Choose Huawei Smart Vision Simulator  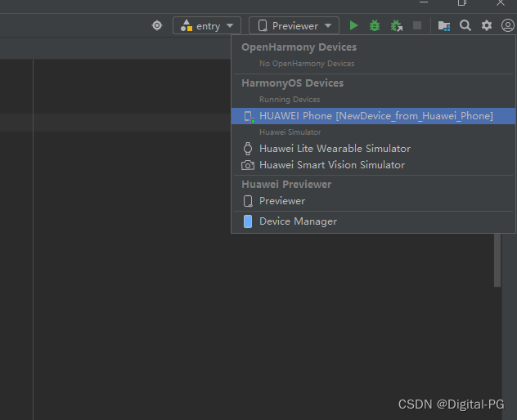[373, 165]
